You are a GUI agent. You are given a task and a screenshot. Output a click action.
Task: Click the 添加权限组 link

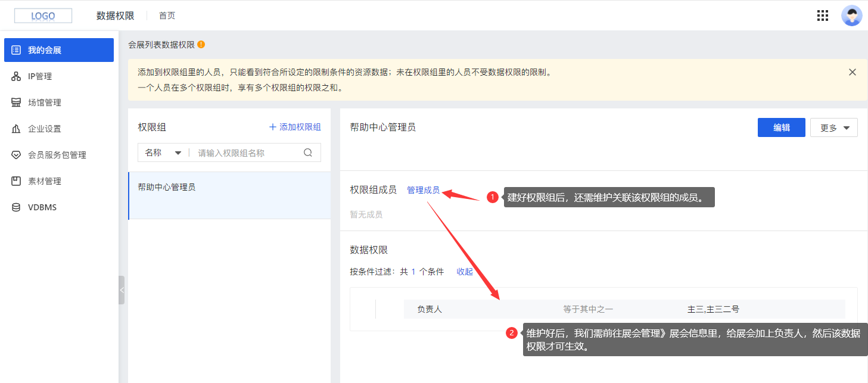295,126
